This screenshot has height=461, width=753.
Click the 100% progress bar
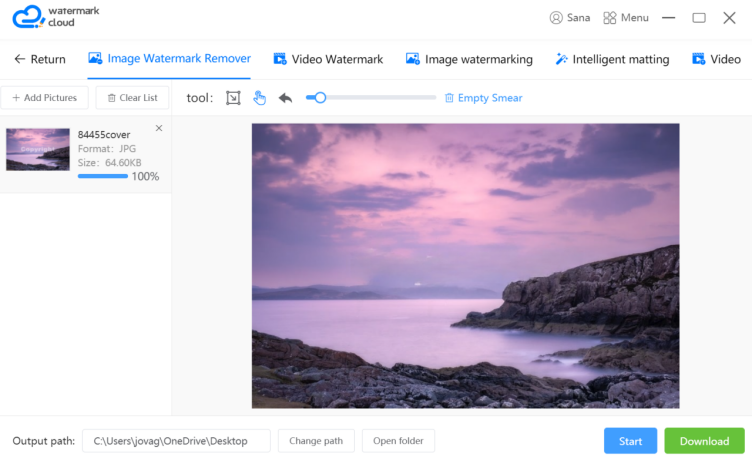coord(103,176)
